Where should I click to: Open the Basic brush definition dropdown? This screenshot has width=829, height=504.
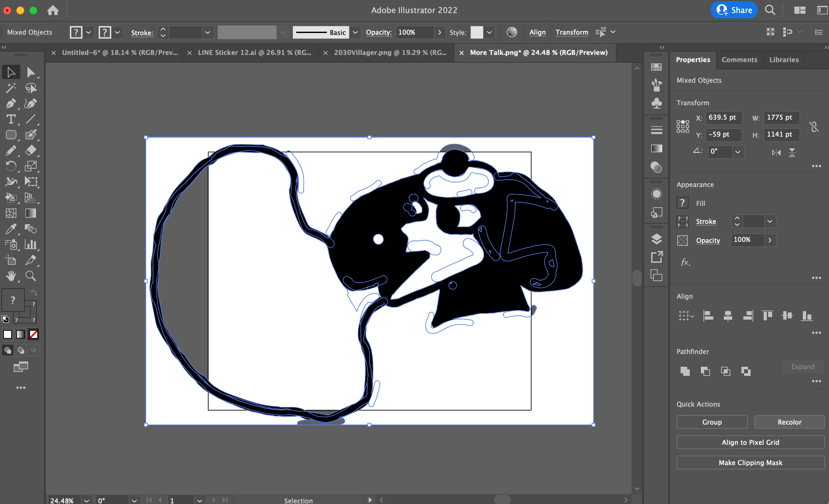click(355, 32)
